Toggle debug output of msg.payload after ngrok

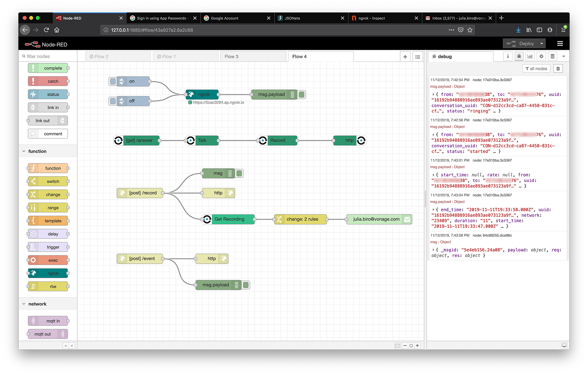(302, 95)
